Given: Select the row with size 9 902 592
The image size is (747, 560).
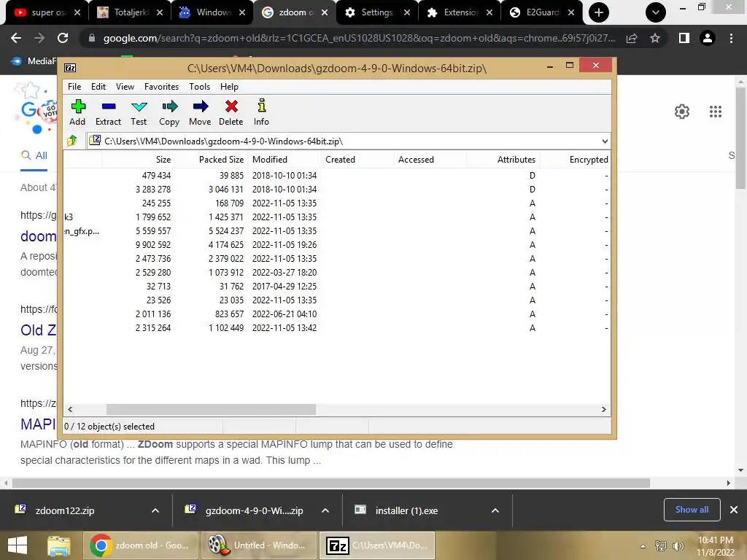Looking at the screenshot, I should 337,245.
